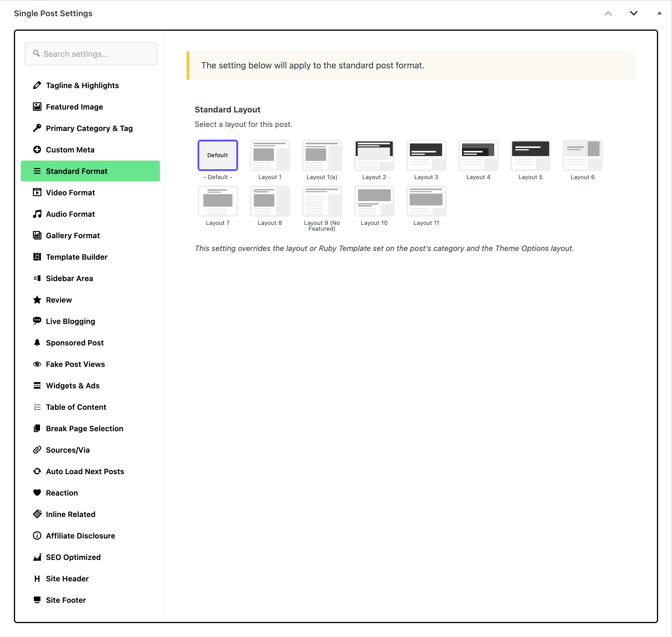Open the Inline Related settings
This screenshot has width=672, height=637.
click(x=90, y=514)
